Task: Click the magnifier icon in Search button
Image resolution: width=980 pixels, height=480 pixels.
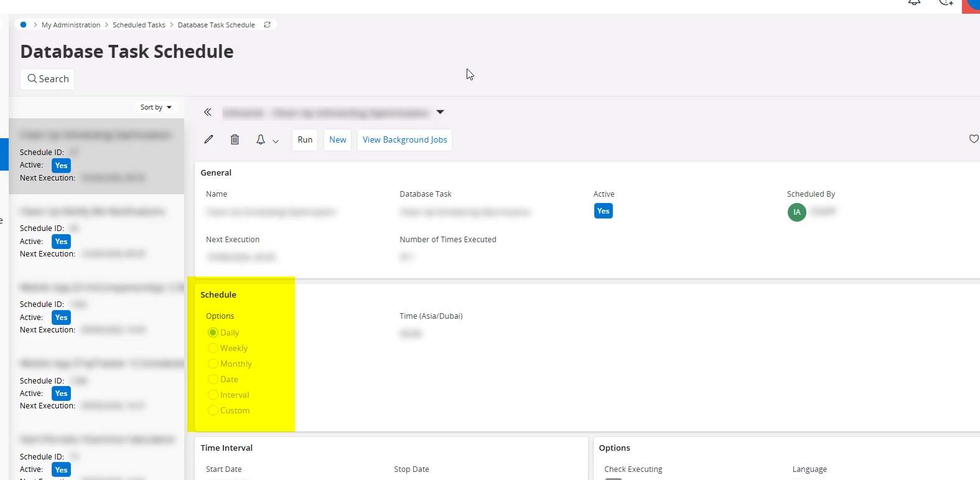Action: [x=32, y=79]
